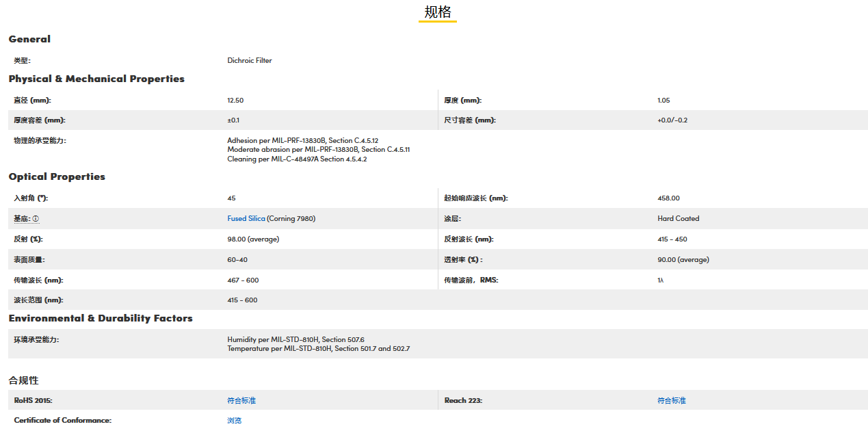The image size is (868, 446).
Task: Click Environmental & Durability Factors heading
Action: click(101, 318)
